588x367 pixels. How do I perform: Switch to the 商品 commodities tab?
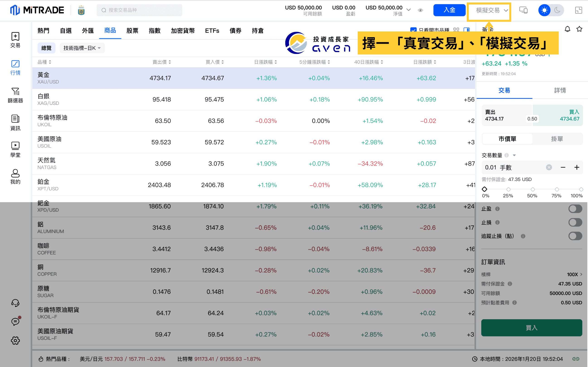click(x=110, y=31)
